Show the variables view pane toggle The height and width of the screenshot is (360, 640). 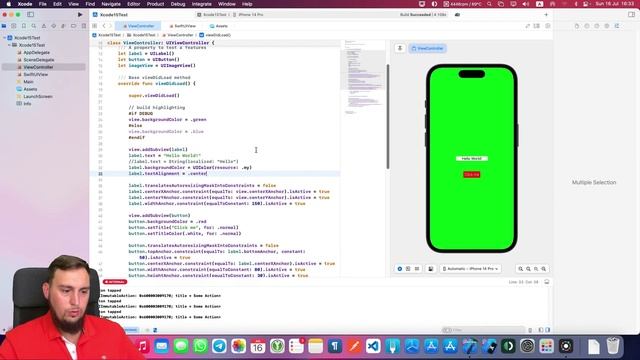click(541, 330)
